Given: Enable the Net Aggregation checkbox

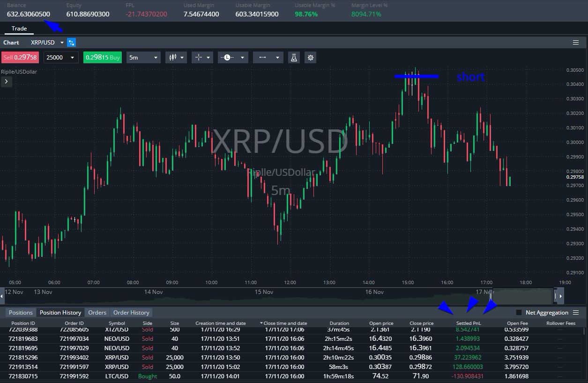Looking at the screenshot, I should tap(519, 313).
